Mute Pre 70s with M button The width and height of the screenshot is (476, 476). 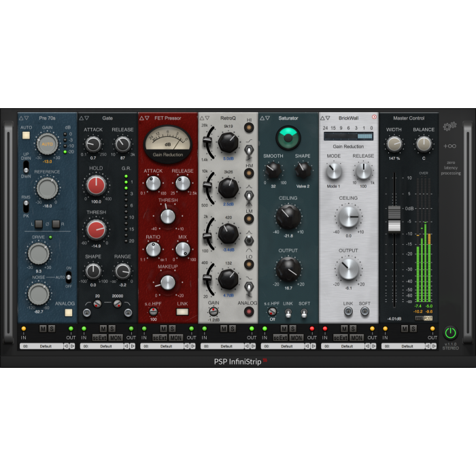point(43,328)
